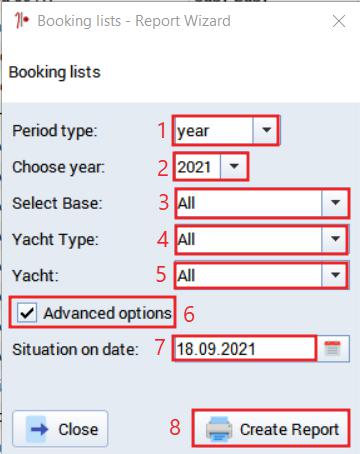Close the Report Wizard window with X

point(339,21)
